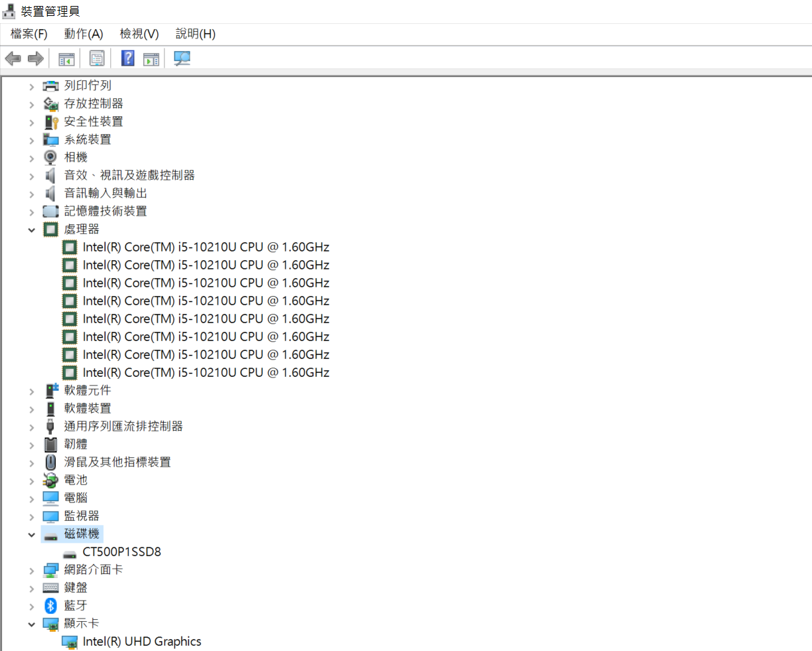Screen dimensions: 812x651
Task: Click the Bluetooth icon for 藍牙
Action: click(x=50, y=605)
